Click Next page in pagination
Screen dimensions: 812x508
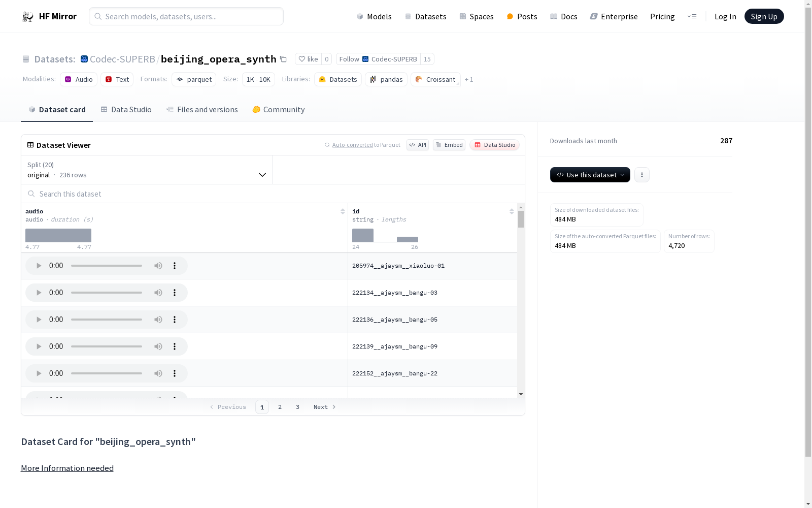325,407
